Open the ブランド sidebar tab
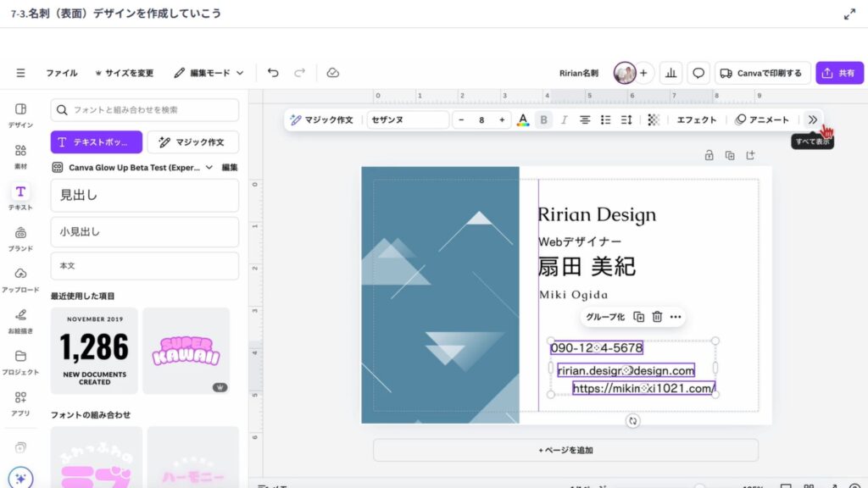This screenshot has width=868, height=488. tap(20, 239)
